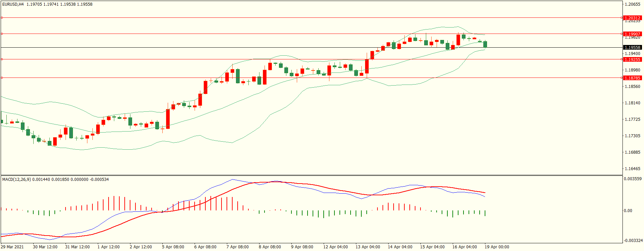Click the 12 Apr 04:00 time label

click(335, 247)
